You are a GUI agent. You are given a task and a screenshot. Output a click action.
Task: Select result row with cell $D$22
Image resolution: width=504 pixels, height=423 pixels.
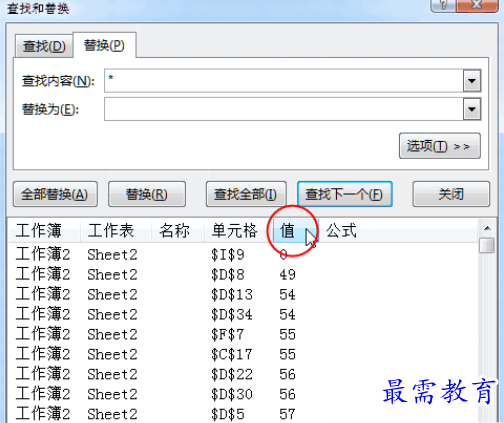[x=243, y=374]
